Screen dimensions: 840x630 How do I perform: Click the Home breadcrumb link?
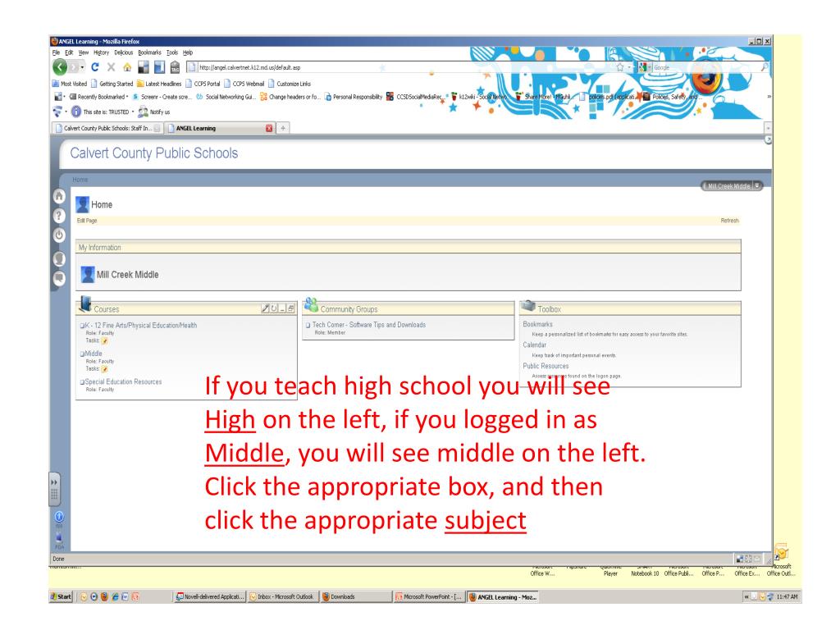point(80,180)
